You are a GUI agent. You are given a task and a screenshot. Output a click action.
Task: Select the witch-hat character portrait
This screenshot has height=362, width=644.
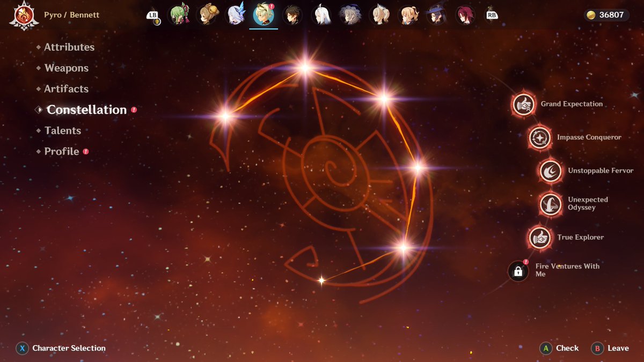436,15
